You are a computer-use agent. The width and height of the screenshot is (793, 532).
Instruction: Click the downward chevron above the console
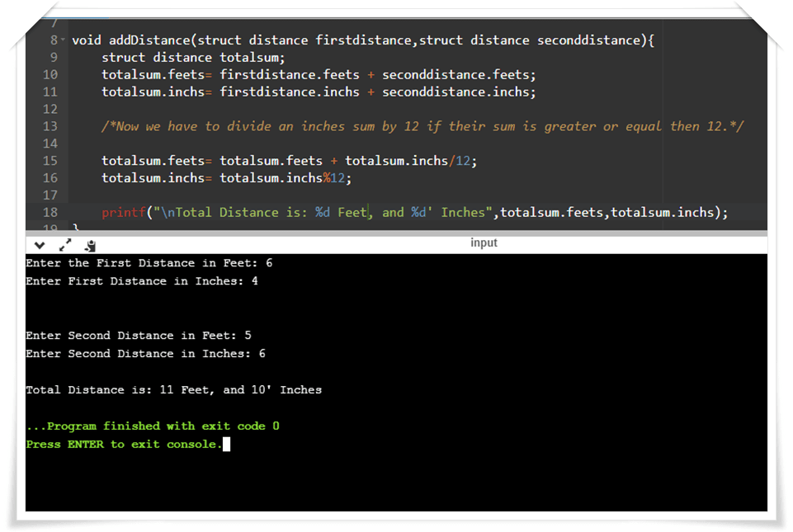pyautogui.click(x=39, y=244)
